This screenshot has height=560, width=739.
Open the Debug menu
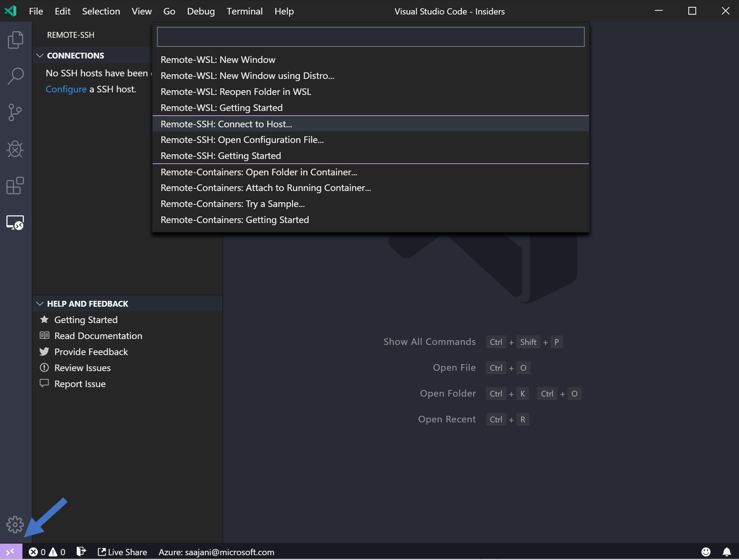click(x=200, y=11)
